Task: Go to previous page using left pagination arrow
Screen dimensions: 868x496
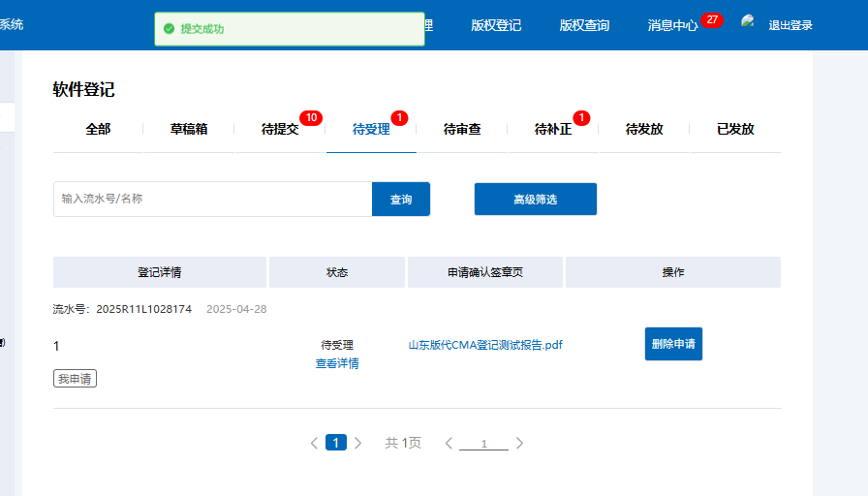Action: (x=314, y=443)
